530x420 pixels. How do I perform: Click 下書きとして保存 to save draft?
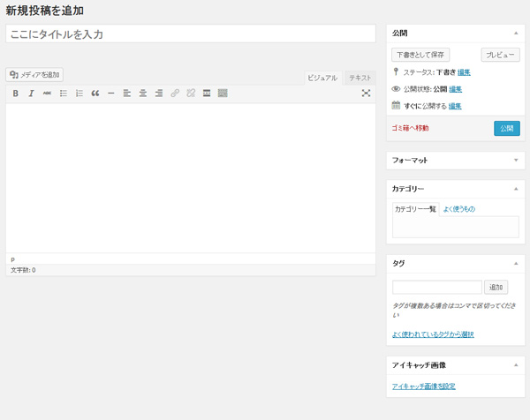click(420, 55)
